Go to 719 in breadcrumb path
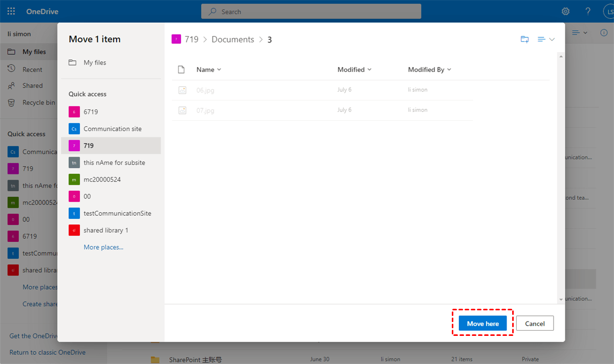The width and height of the screenshot is (614, 364). [191, 39]
